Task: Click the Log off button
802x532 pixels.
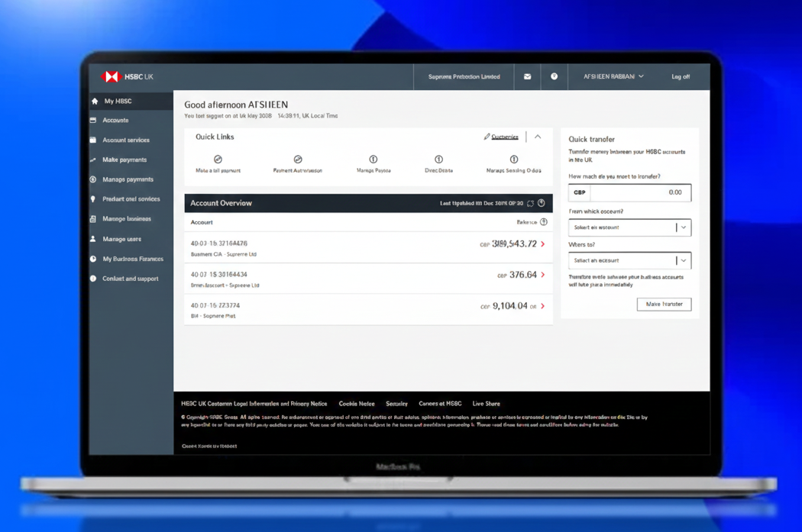Action: (x=680, y=76)
